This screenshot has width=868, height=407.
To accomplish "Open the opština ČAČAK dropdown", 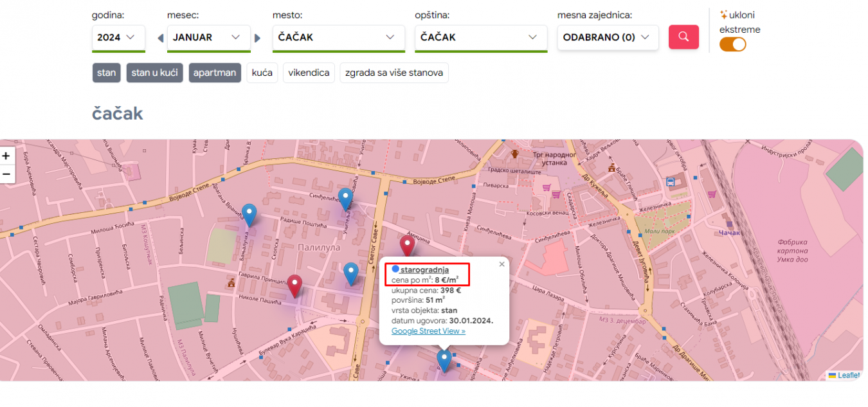I will pos(480,37).
